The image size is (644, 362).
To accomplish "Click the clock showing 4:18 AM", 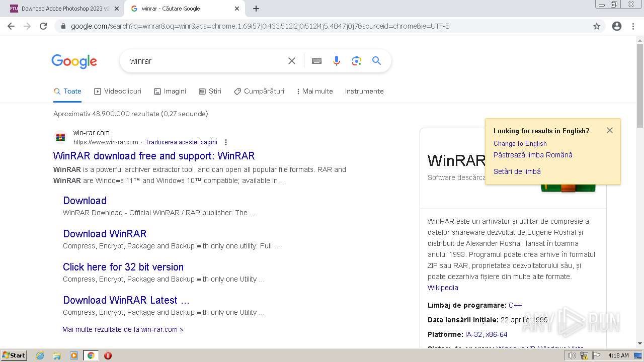I will [618, 355].
